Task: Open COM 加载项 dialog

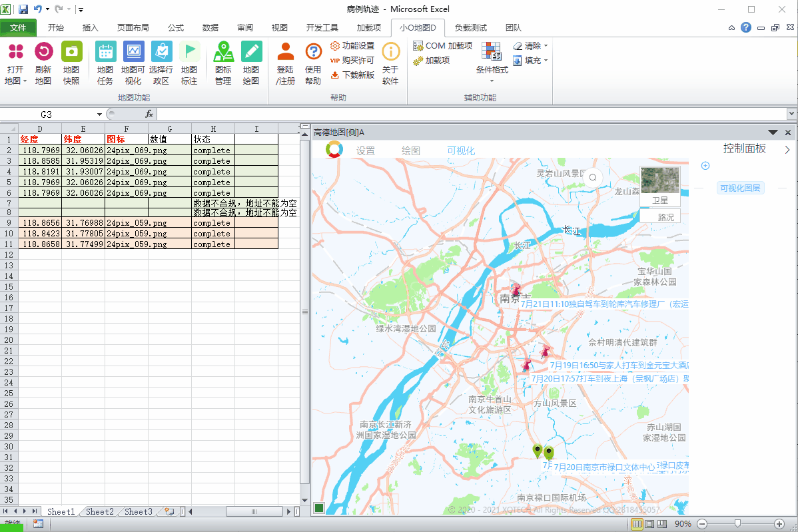Action: 442,46
